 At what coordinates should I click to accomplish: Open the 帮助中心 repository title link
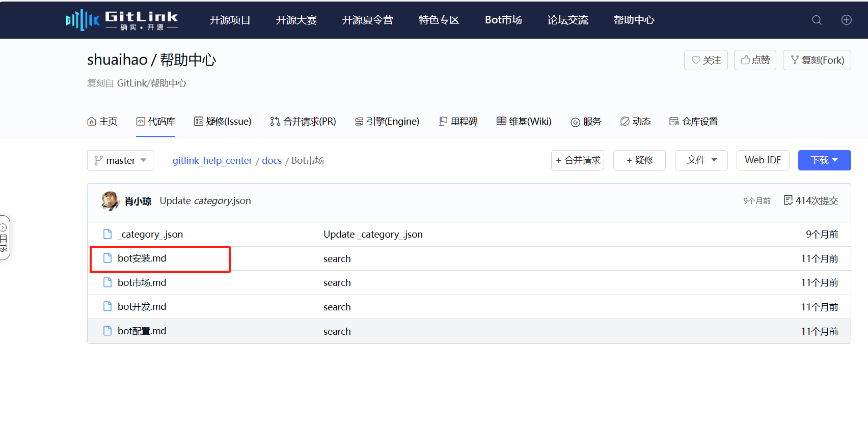[x=188, y=60]
